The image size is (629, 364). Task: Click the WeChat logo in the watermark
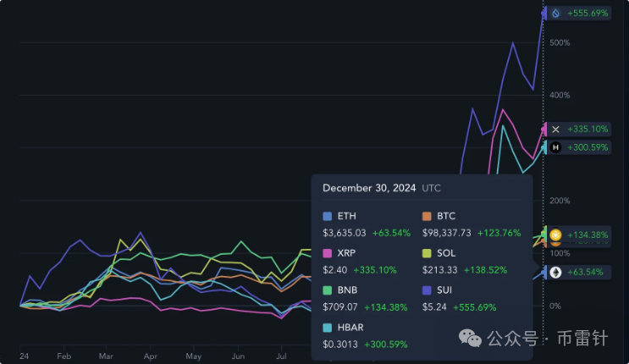(472, 339)
